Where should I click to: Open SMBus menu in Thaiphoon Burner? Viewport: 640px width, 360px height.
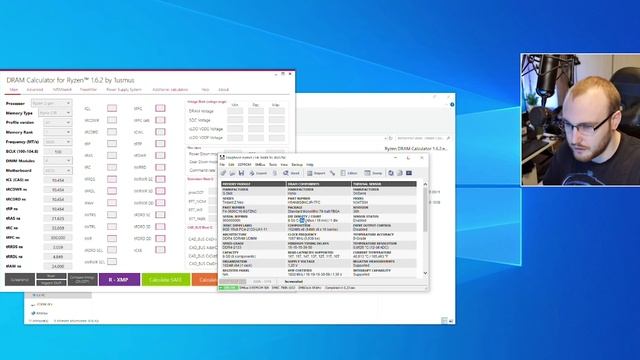[x=260, y=164]
